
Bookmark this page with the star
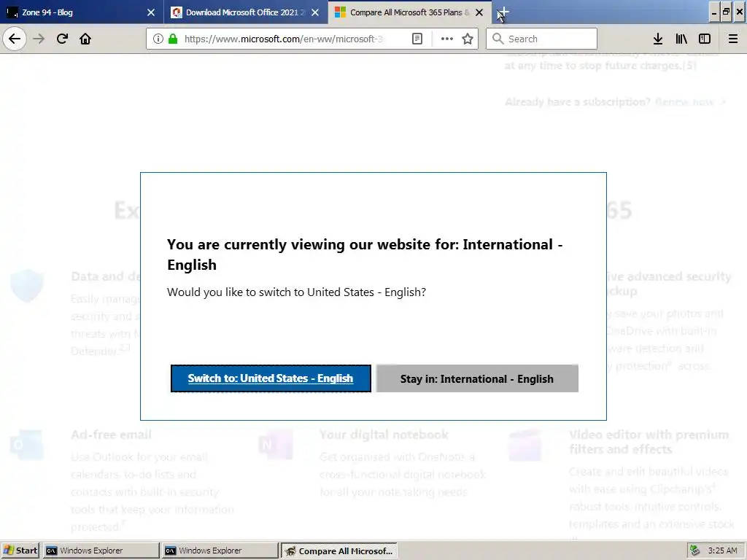[468, 39]
